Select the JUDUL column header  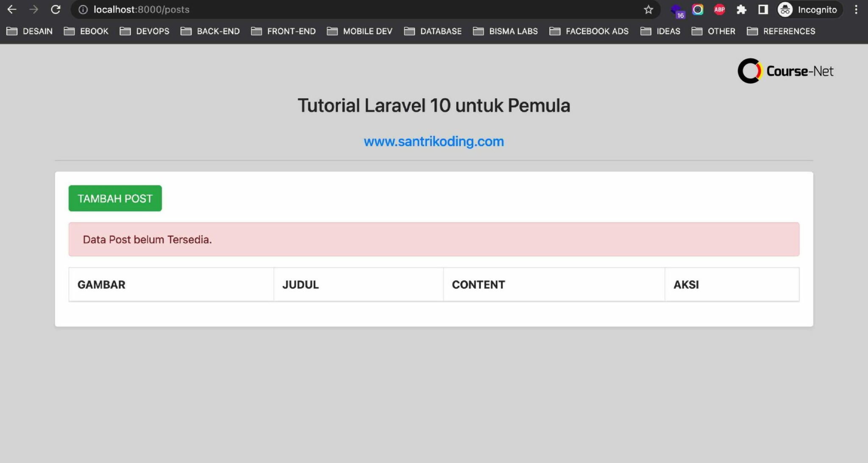[x=300, y=284]
